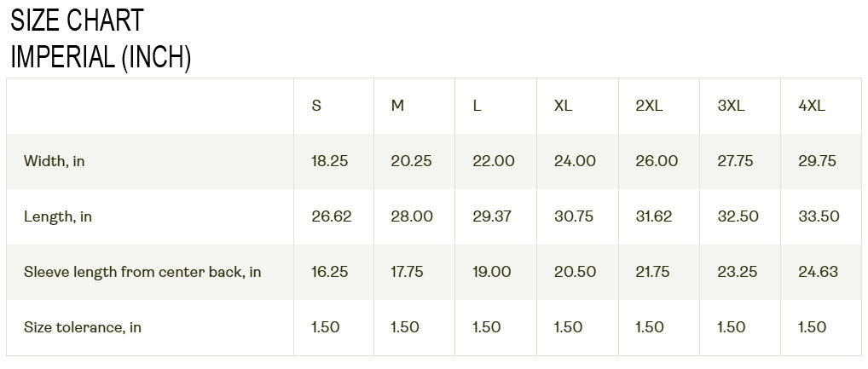Select the M size column header
This screenshot has width=868, height=369.
[397, 106]
